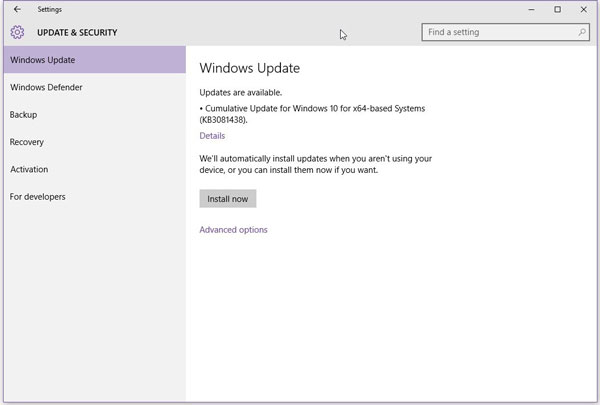Open the Activation page
Image resolution: width=600 pixels, height=405 pixels.
click(x=95, y=169)
